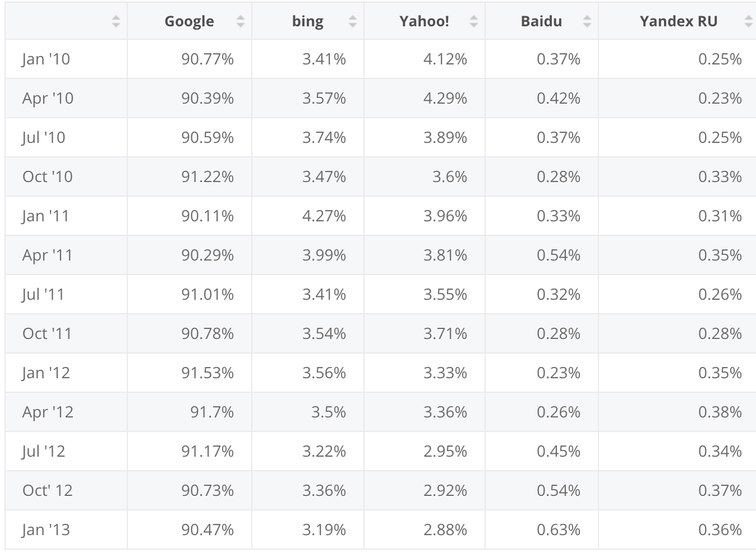This screenshot has width=756, height=557.
Task: Sort using Yandex RU column arrows
Action: (x=748, y=22)
